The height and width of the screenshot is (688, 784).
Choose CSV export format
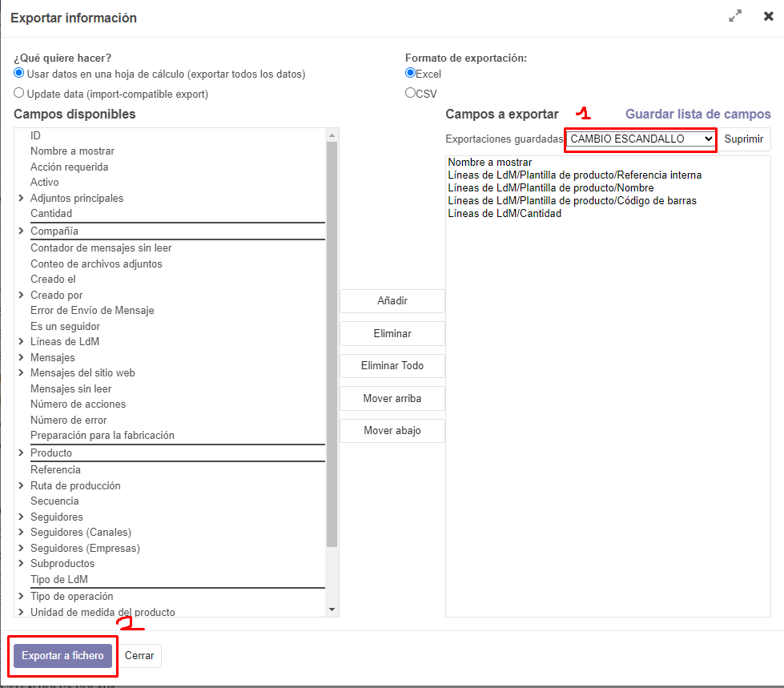tap(410, 93)
